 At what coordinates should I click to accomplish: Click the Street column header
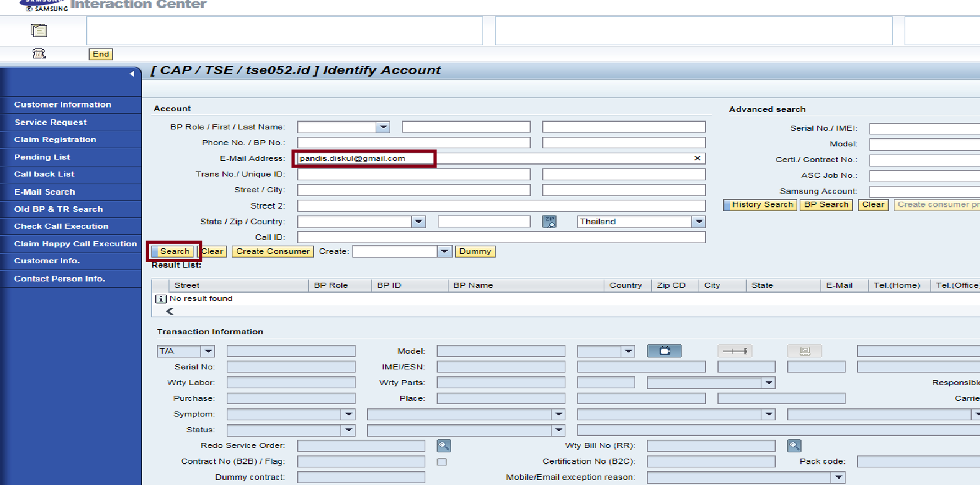pos(187,285)
